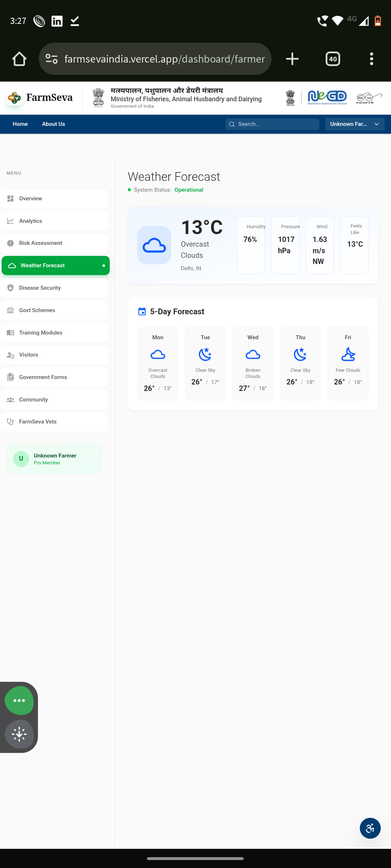Click the NeGD logo
This screenshot has height=868, width=391.
(327, 98)
